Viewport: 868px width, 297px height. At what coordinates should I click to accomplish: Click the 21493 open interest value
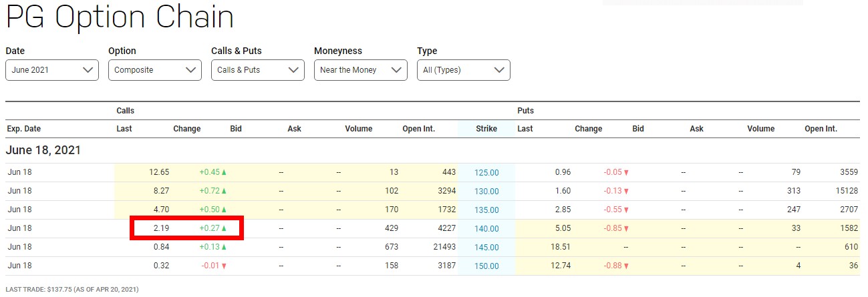tap(442, 247)
